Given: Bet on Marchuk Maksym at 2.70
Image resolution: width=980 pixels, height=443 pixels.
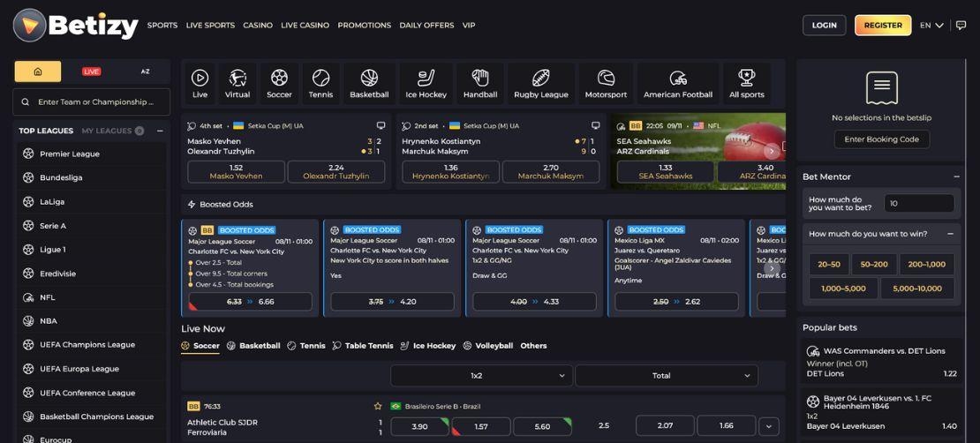Looking at the screenshot, I should pos(551,172).
